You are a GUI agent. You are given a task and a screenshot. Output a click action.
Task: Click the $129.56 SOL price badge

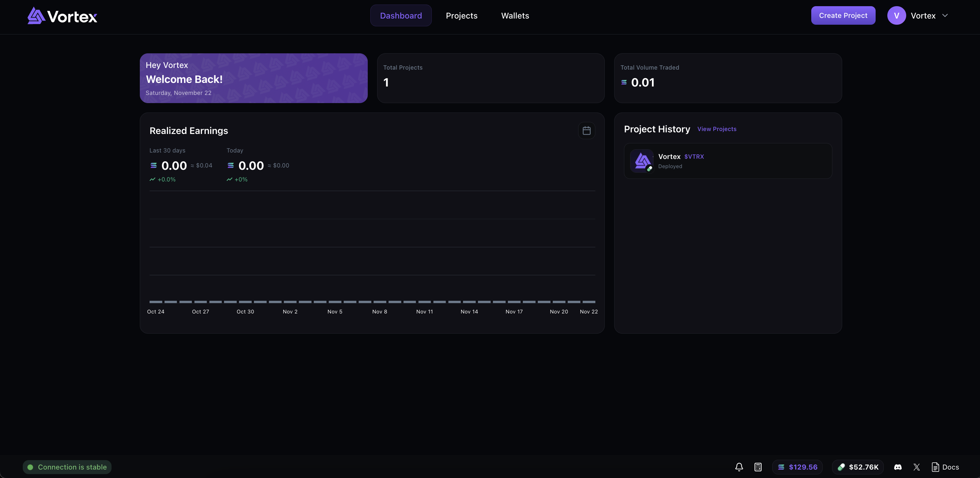click(797, 467)
